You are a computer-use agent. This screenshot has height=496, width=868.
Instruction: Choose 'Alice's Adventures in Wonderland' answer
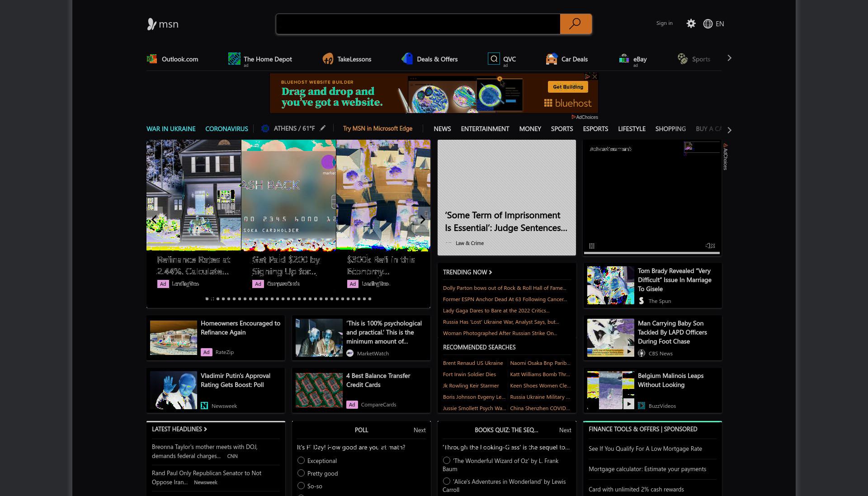(x=447, y=481)
